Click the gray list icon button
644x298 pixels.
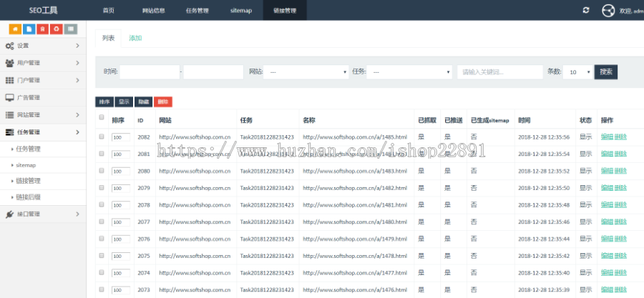(70, 29)
